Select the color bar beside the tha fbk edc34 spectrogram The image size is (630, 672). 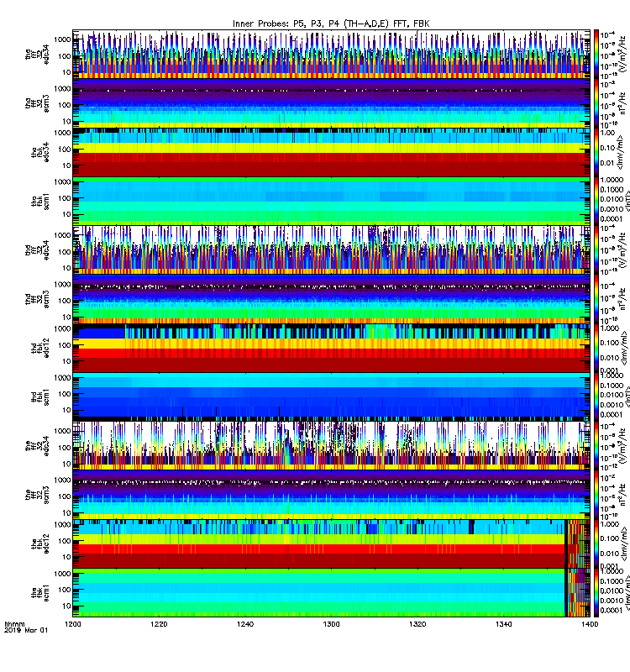[x=596, y=152]
